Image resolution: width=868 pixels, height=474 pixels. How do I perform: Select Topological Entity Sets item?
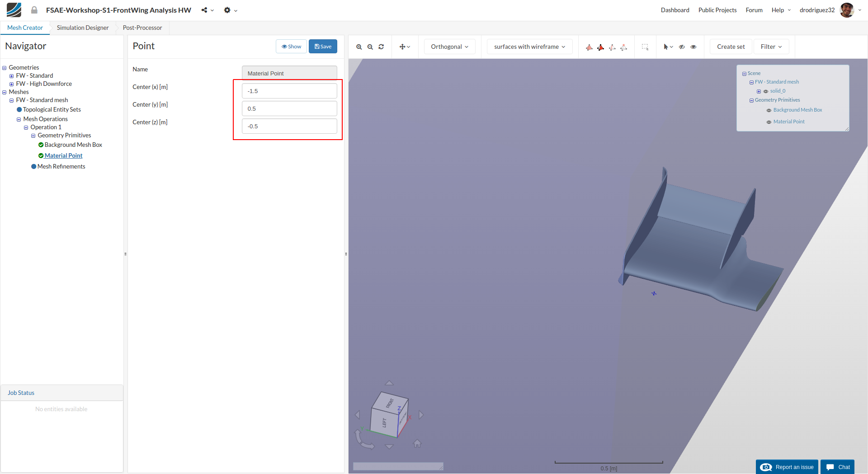tap(52, 109)
